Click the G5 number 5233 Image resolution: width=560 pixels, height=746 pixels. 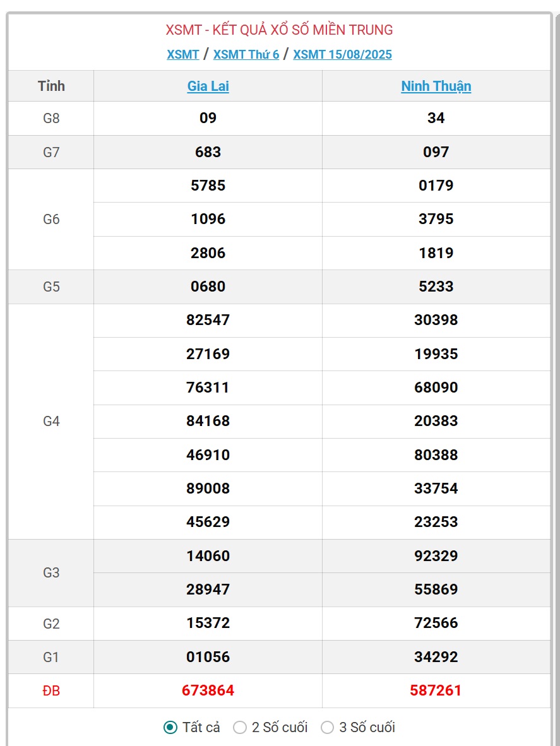pyautogui.click(x=436, y=287)
